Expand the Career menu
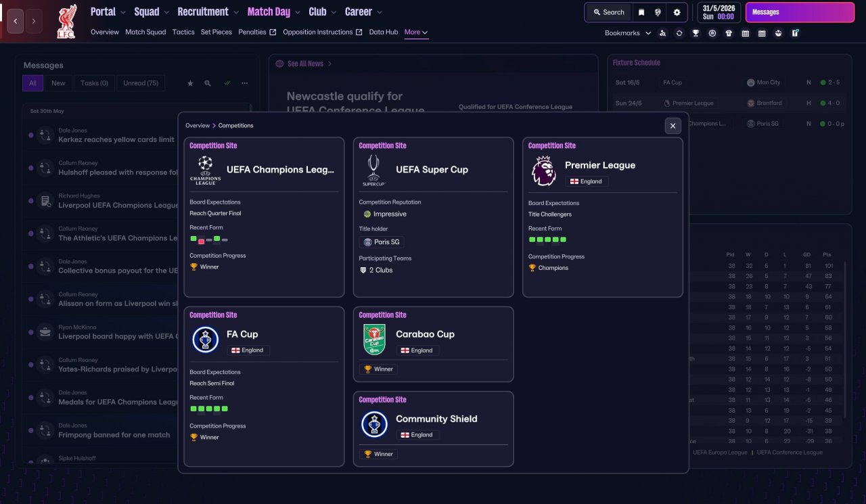This screenshot has width=866, height=504. tap(364, 12)
